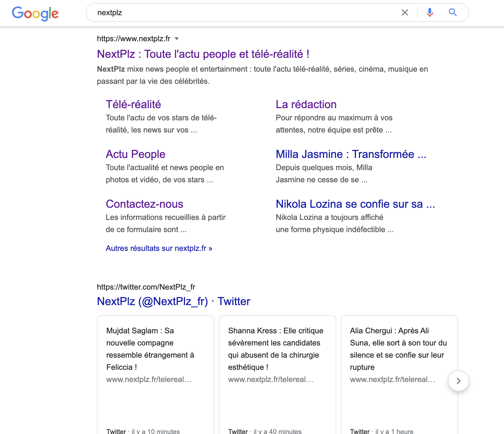
Task: Open the Nikola Lozina se confie link
Action: pos(355,204)
